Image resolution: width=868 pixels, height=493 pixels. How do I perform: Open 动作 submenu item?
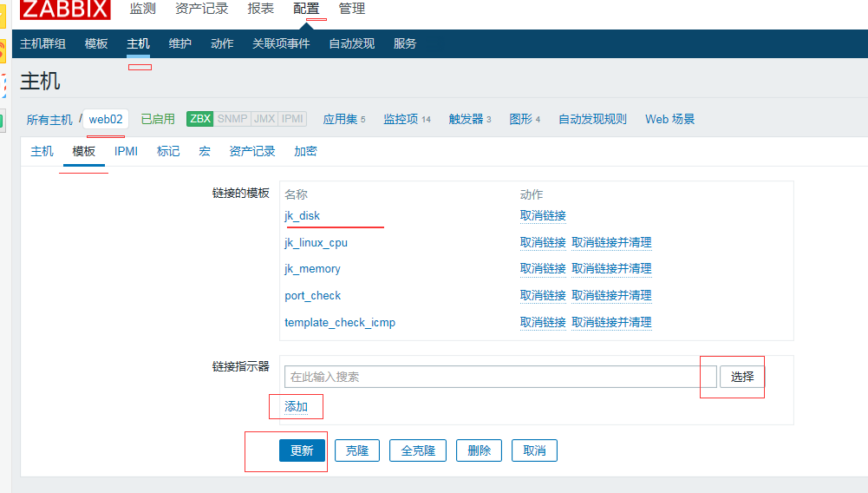tap(222, 43)
